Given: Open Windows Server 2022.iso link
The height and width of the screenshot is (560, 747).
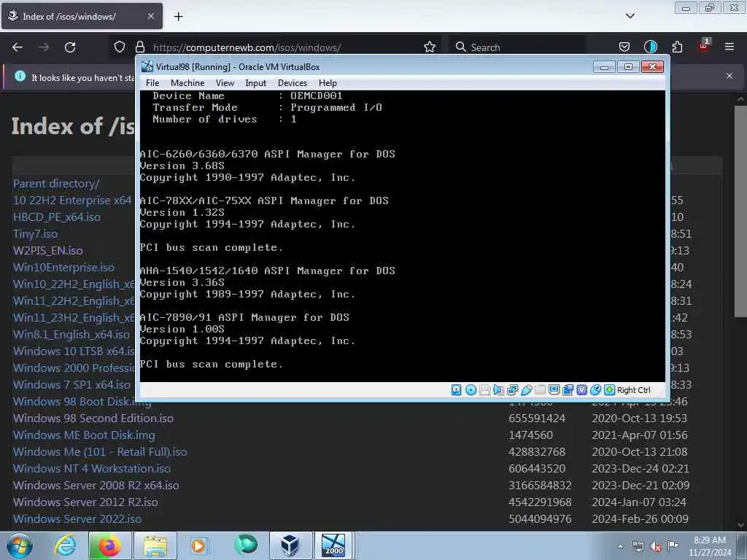Looking at the screenshot, I should 77,519.
